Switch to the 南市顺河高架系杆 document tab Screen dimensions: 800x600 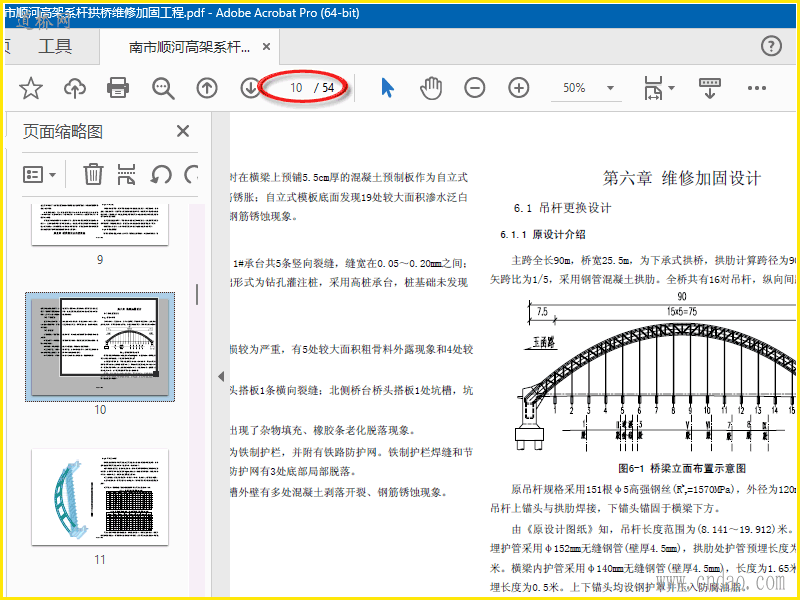point(189,47)
